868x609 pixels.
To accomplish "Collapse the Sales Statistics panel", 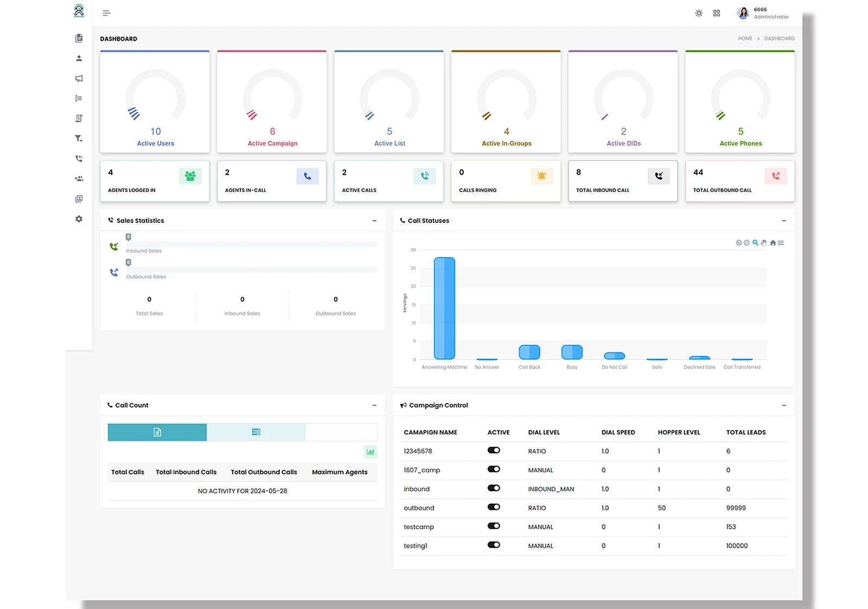I will pyautogui.click(x=374, y=221).
